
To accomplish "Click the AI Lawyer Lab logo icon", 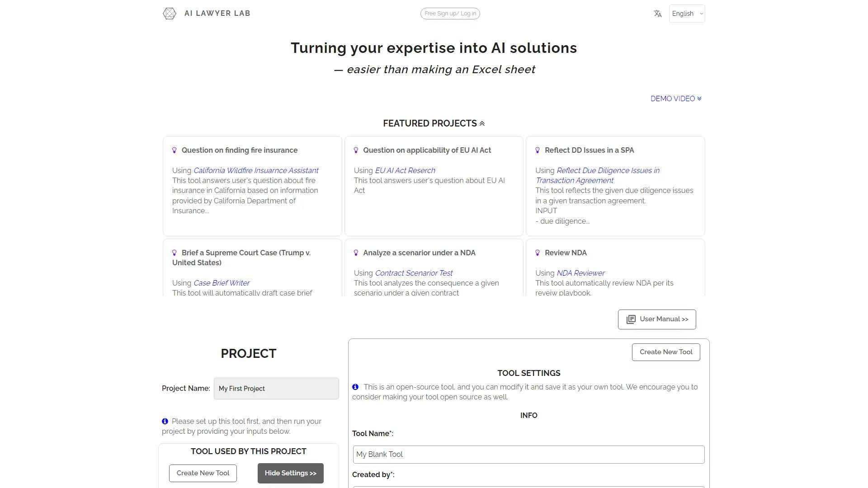I will click(169, 14).
